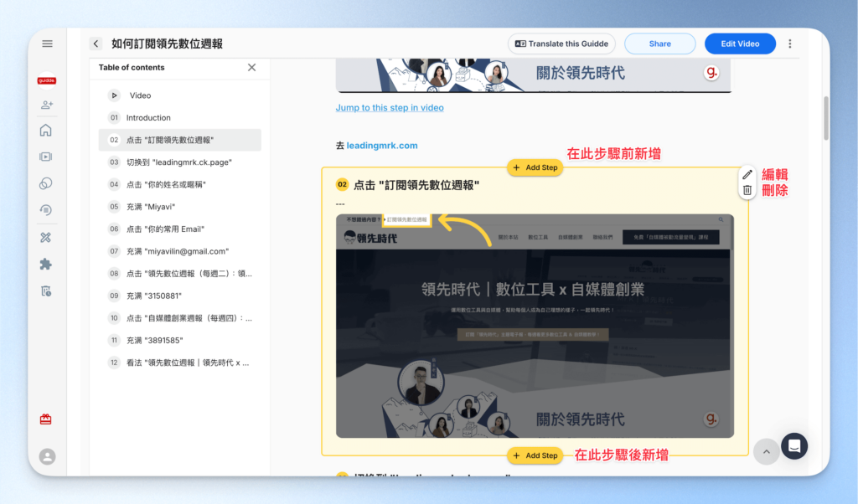Select step 08 点击 "領先數位週報（每週二）"

coord(179,273)
